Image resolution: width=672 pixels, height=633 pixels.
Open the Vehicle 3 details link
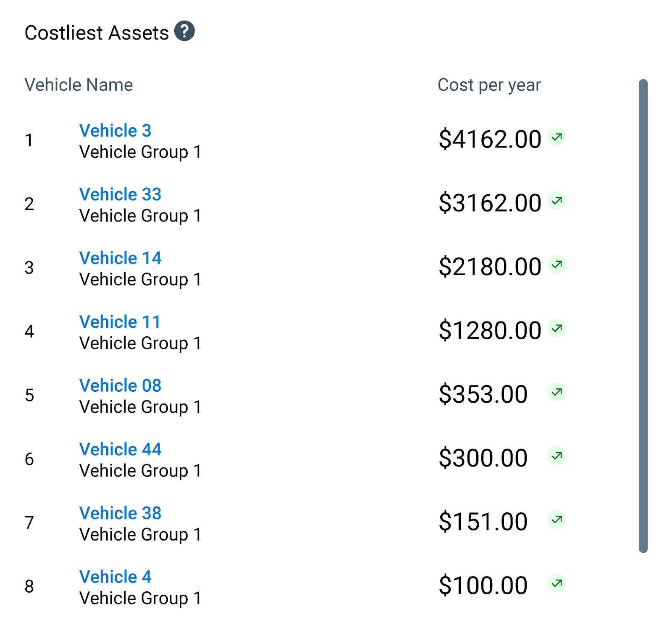pos(115,130)
